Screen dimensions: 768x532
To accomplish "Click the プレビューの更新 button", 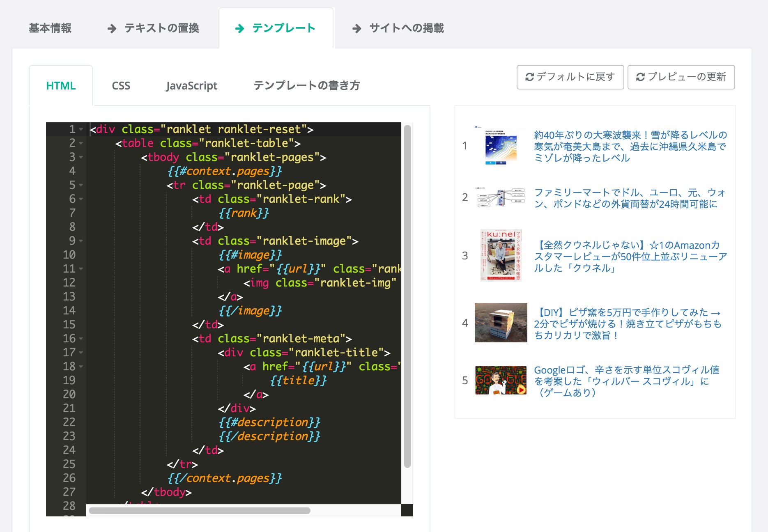I will (681, 77).
